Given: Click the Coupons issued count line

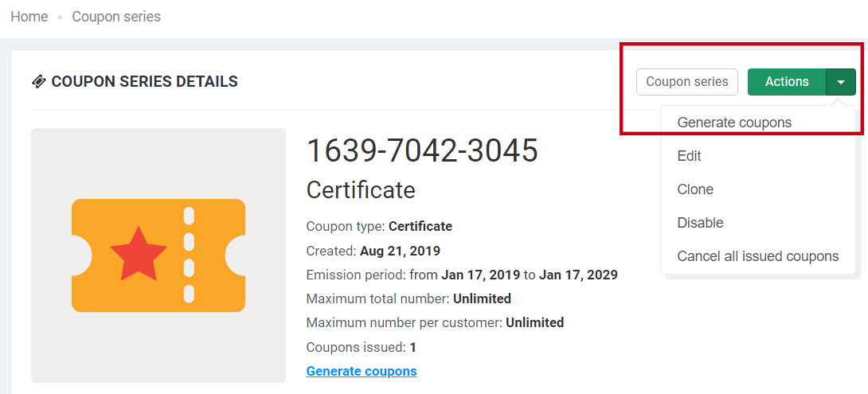Looking at the screenshot, I should (x=361, y=347).
